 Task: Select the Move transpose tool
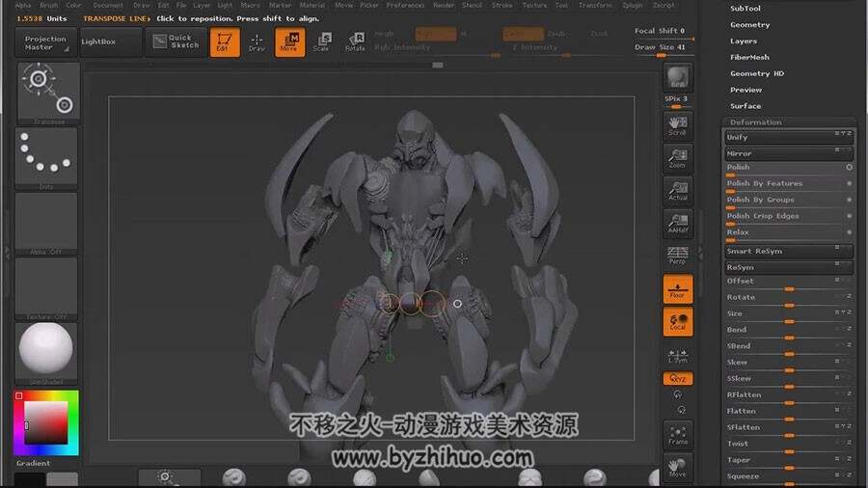289,42
